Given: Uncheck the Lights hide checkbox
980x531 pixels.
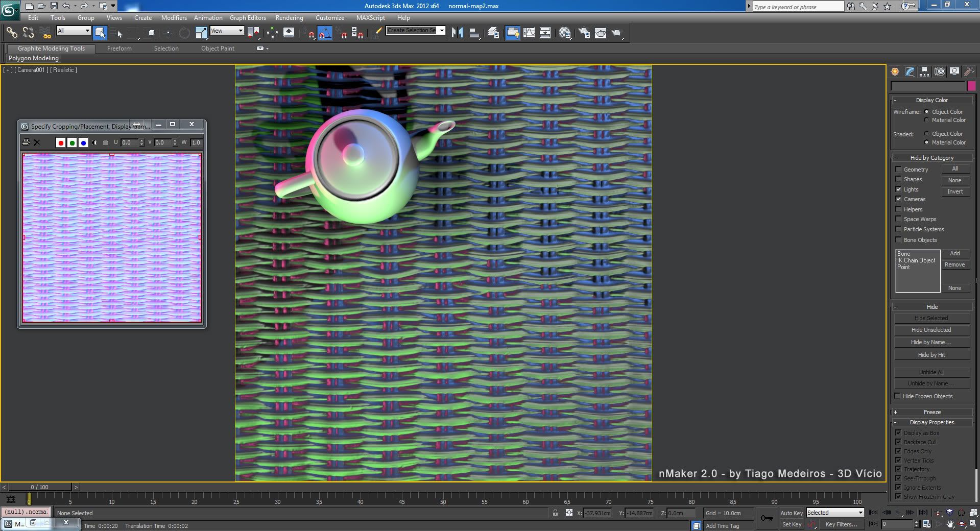Looking at the screenshot, I should 898,189.
